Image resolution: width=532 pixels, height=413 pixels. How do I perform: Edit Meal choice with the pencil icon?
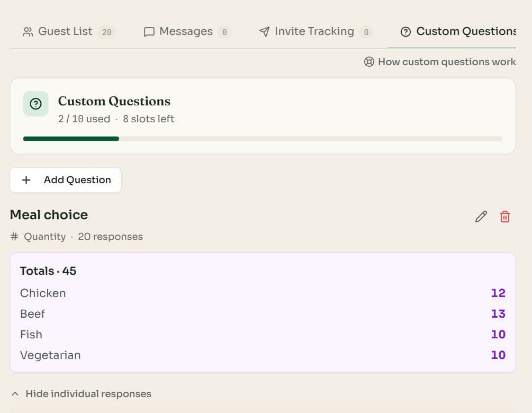[x=481, y=217]
